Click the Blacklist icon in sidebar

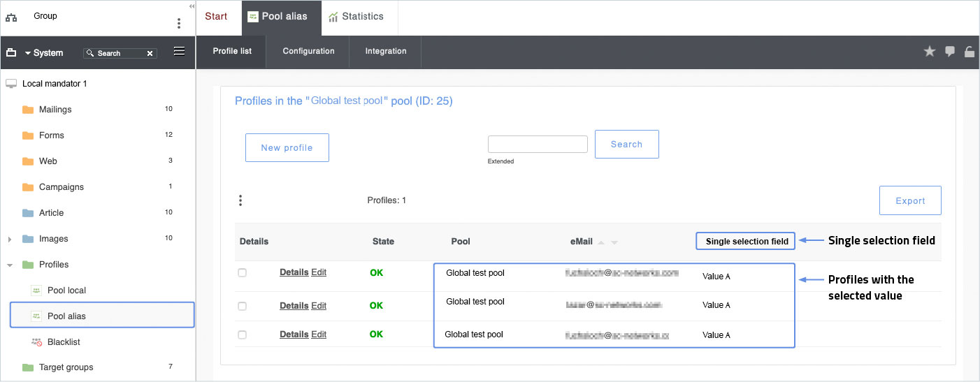[37, 342]
